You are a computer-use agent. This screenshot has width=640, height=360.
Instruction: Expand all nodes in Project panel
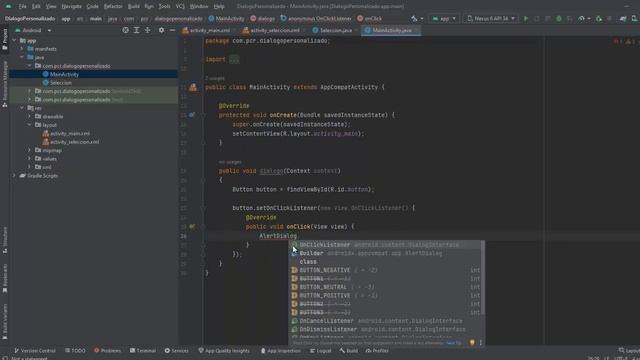pos(136,30)
